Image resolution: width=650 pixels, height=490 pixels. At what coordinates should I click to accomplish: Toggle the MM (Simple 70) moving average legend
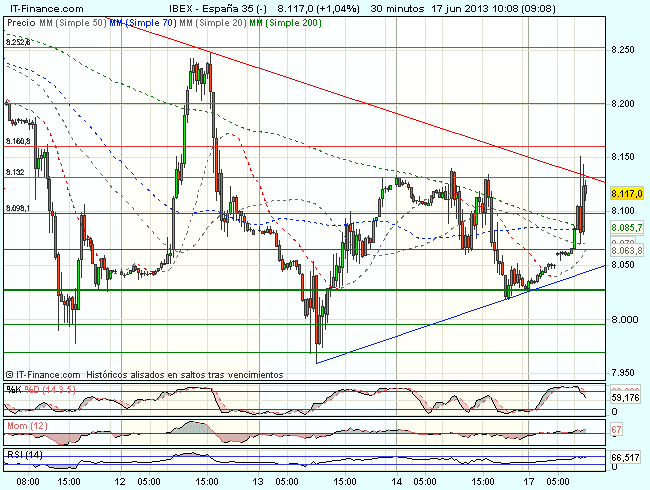tap(138, 21)
